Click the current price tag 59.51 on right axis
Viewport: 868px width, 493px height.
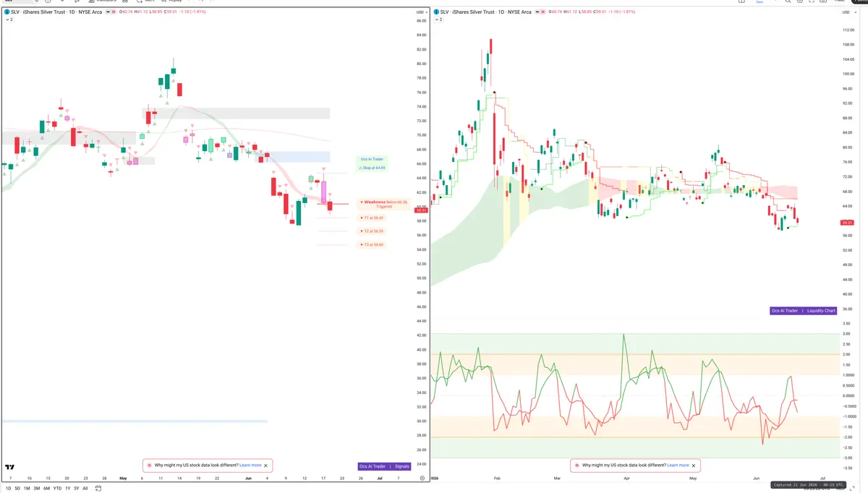[848, 223]
